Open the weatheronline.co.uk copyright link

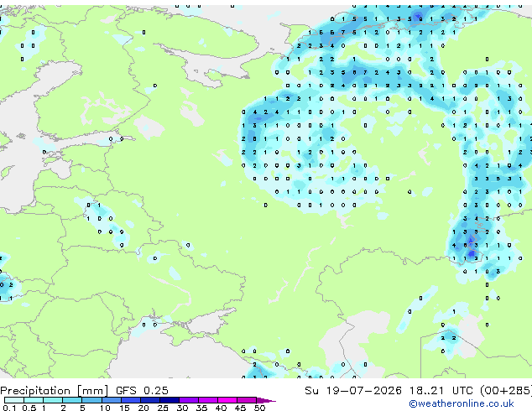pos(462,403)
